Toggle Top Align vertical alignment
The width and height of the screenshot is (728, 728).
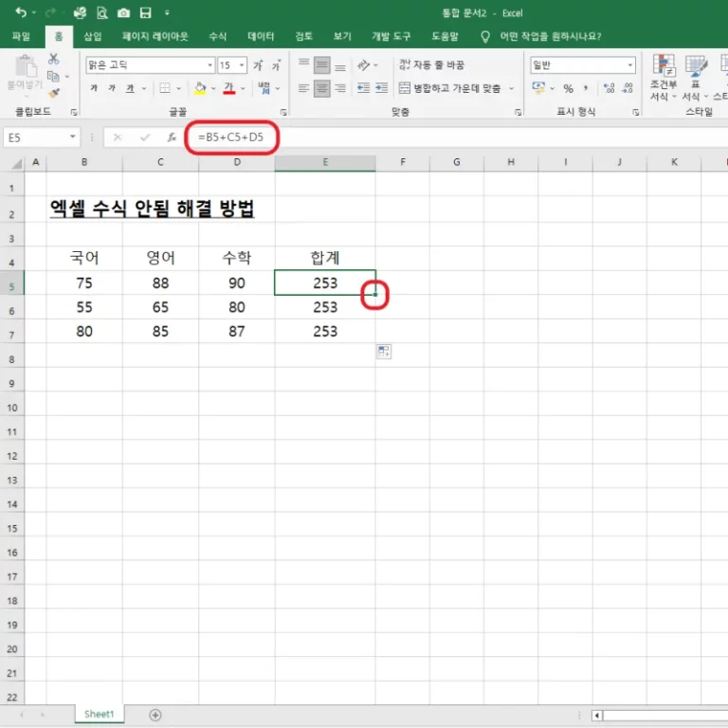pos(303,65)
